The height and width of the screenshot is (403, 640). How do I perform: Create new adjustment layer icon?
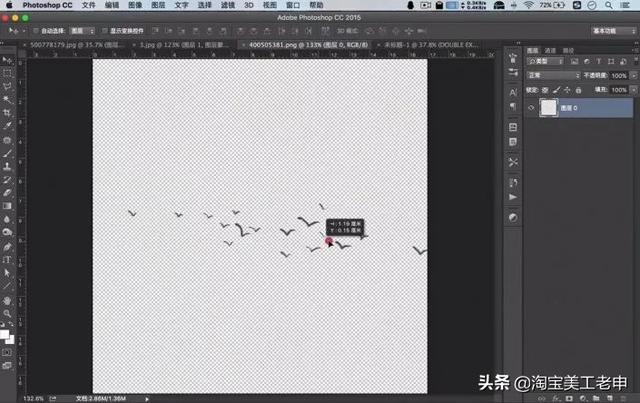(x=582, y=398)
